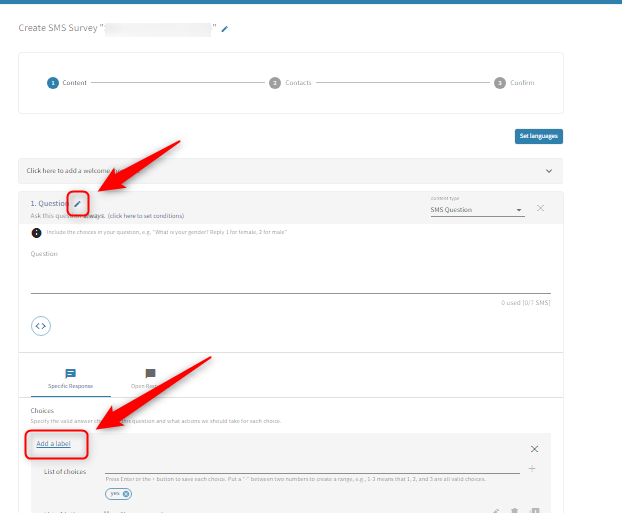Open the SMS Question content type dropdown
This screenshot has width=622, height=513.
coord(477,210)
